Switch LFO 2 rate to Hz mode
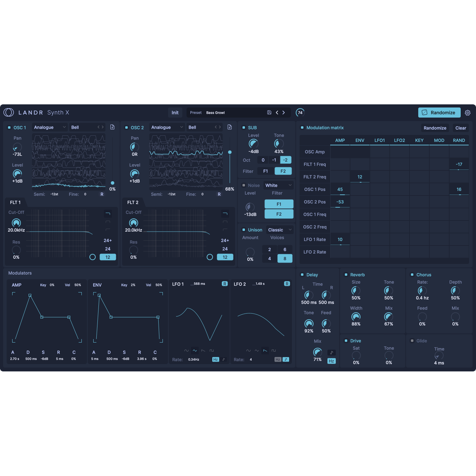This screenshot has height=476, width=476. (278, 360)
